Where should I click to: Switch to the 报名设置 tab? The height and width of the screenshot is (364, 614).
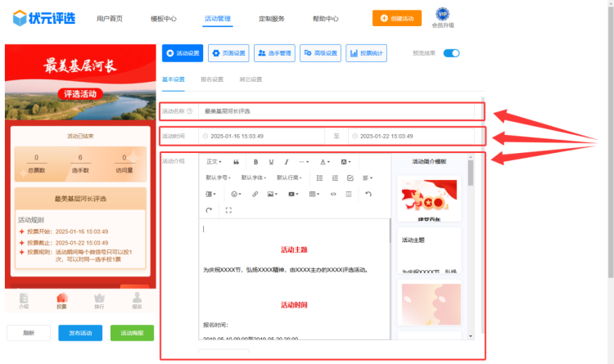[212, 79]
